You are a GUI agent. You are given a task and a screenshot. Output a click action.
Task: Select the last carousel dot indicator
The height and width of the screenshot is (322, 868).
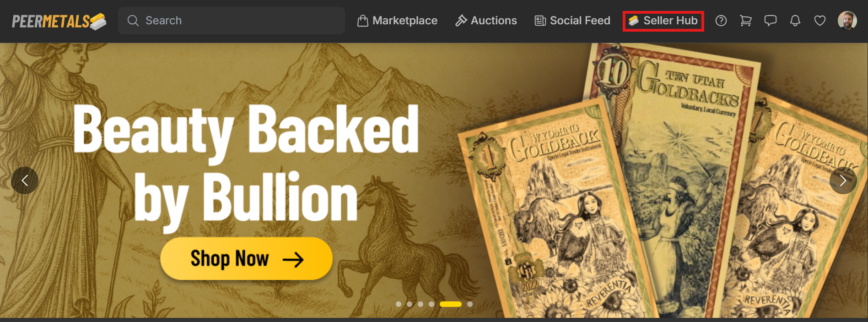pyautogui.click(x=470, y=304)
